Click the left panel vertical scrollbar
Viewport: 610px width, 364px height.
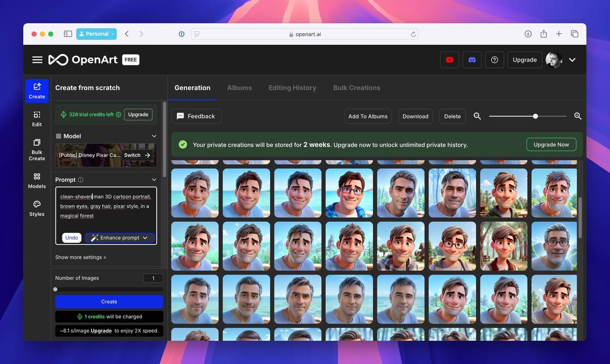tap(164, 139)
